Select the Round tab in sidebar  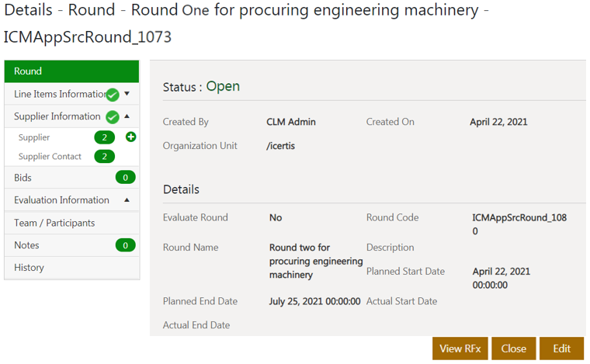point(71,71)
